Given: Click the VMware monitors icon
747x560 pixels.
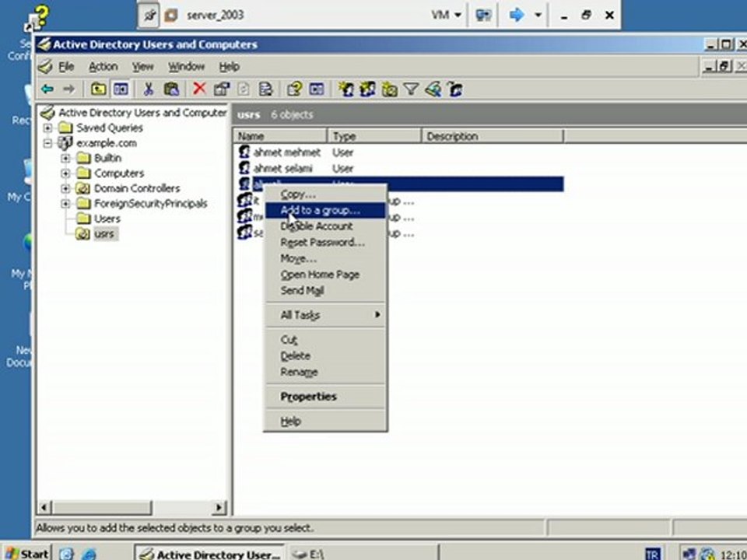Looking at the screenshot, I should (483, 16).
